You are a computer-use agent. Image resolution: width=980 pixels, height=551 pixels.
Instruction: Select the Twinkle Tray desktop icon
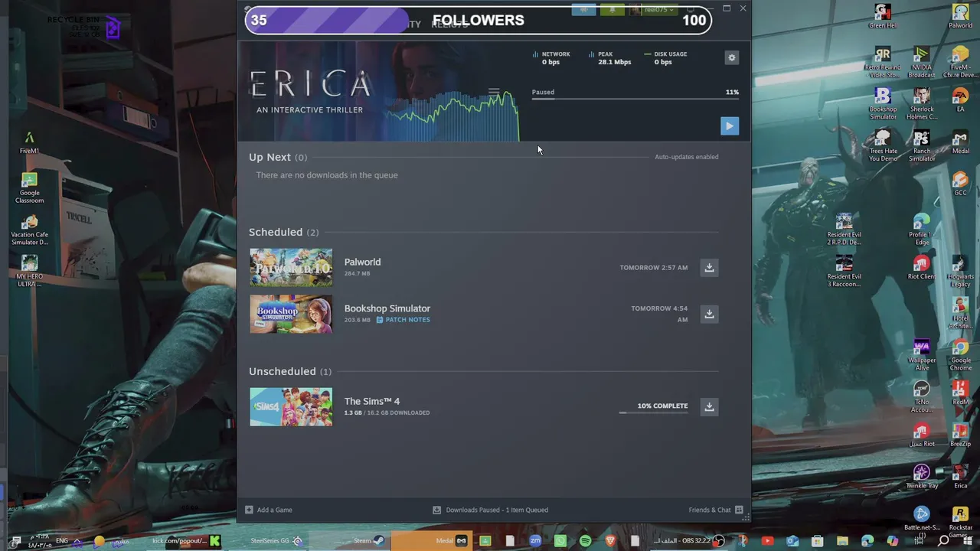point(922,477)
